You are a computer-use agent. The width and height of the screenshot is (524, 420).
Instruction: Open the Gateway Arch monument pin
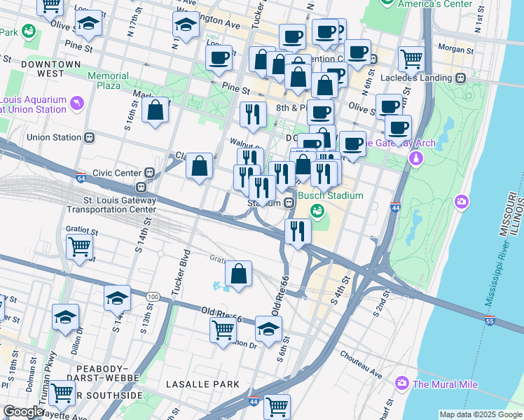pos(416,159)
